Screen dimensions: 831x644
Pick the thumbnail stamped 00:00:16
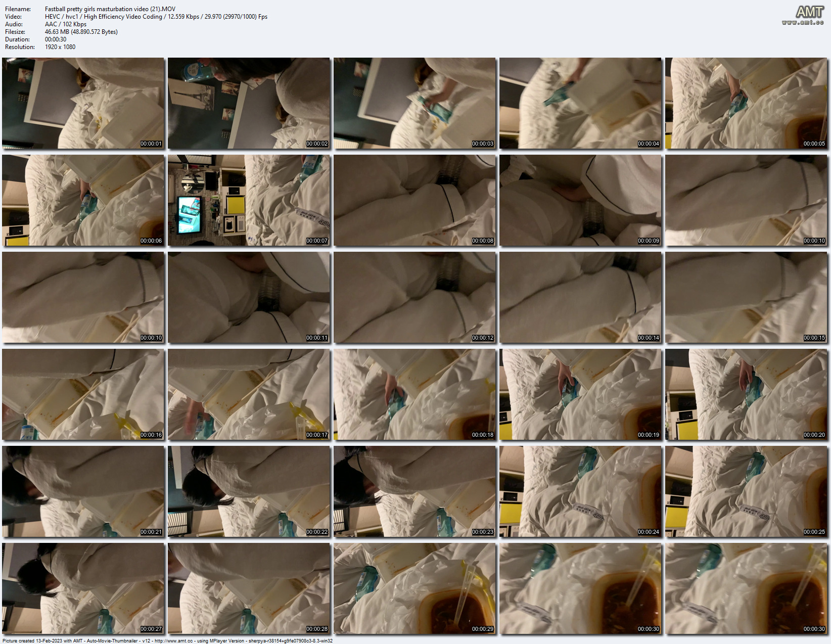[x=83, y=394]
